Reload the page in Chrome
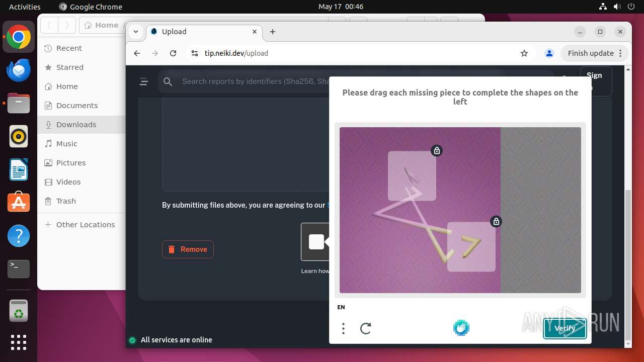Image resolution: width=644 pixels, height=362 pixels. click(x=173, y=53)
